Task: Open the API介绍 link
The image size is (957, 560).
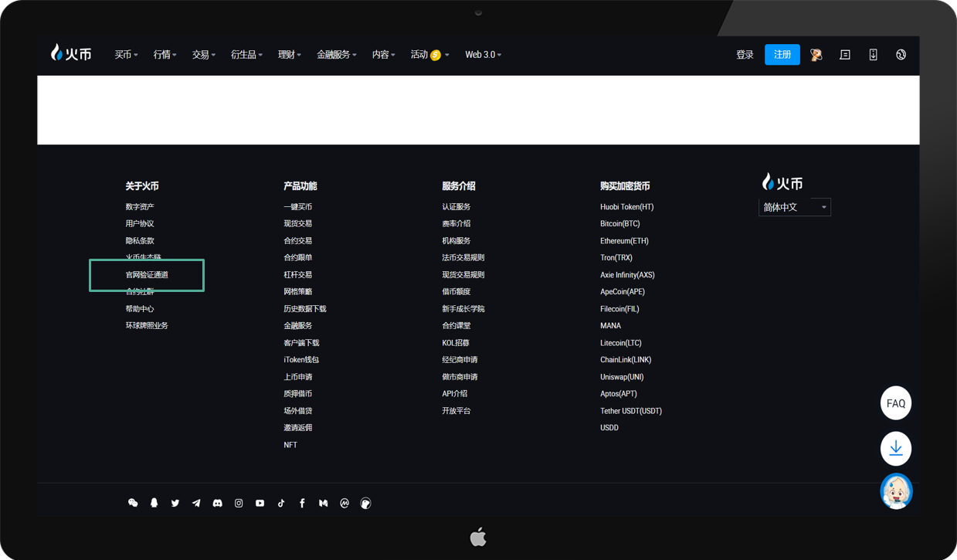Action: (x=455, y=394)
